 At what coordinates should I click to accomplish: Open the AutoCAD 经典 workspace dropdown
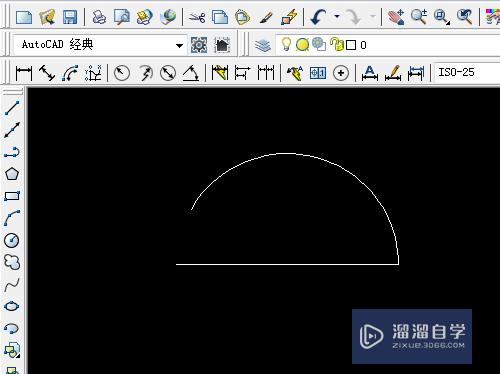click(x=179, y=45)
